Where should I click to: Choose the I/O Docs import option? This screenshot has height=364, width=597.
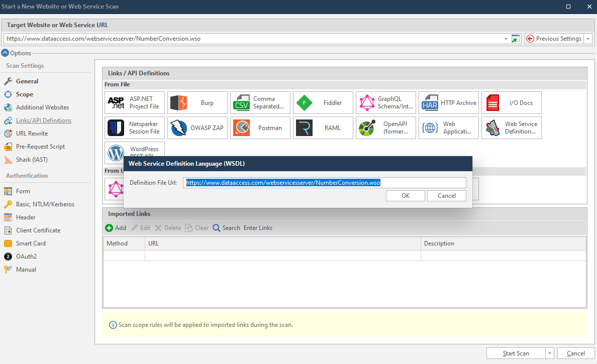[x=511, y=102]
